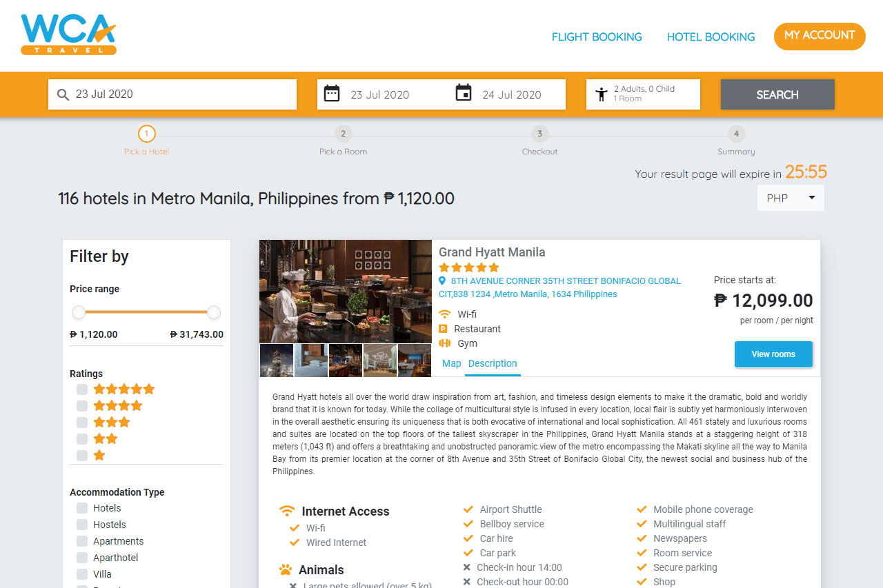883x588 pixels.
Task: Click the 25:55 expiry countdown timer
Action: pos(806,172)
